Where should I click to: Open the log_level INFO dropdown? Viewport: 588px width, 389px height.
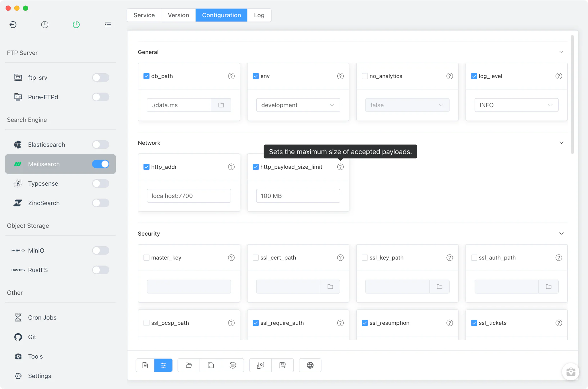pos(516,105)
